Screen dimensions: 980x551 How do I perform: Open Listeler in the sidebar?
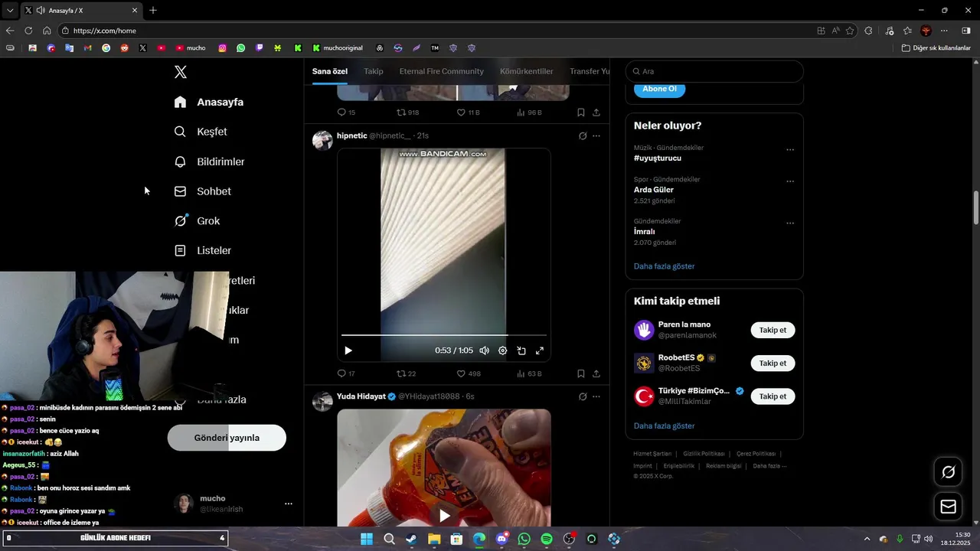pyautogui.click(x=203, y=250)
